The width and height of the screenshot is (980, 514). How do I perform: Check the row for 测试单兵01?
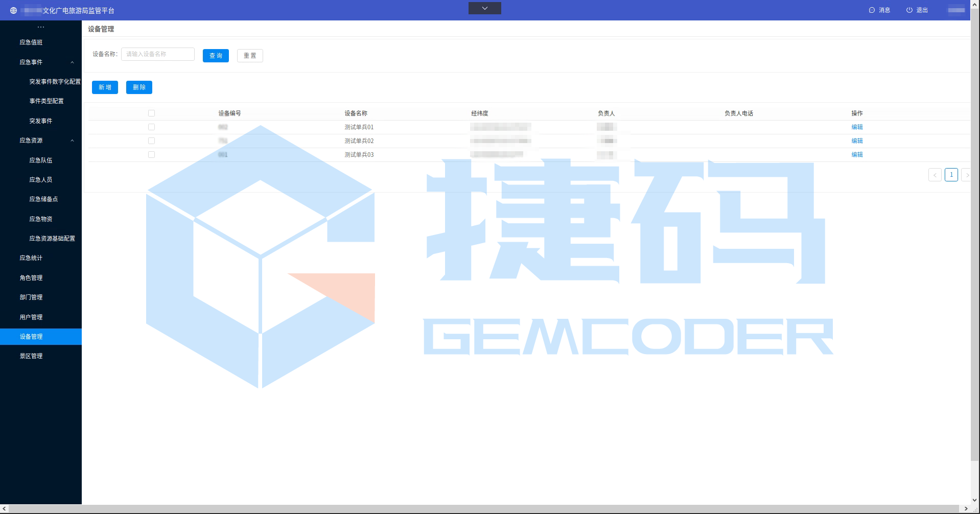point(151,127)
